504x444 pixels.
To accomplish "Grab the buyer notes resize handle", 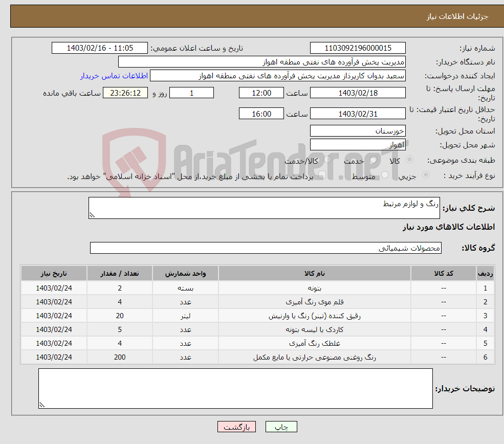I will point(42,405).
